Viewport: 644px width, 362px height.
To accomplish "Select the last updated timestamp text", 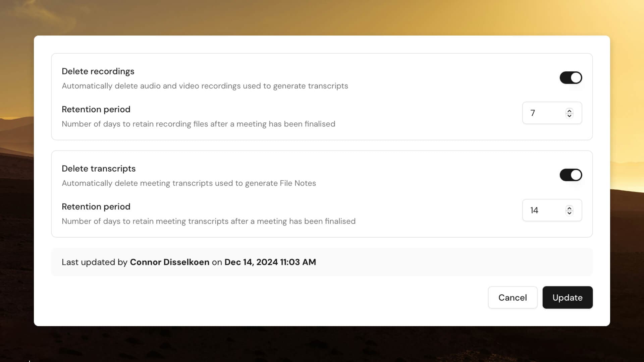I will point(270,262).
